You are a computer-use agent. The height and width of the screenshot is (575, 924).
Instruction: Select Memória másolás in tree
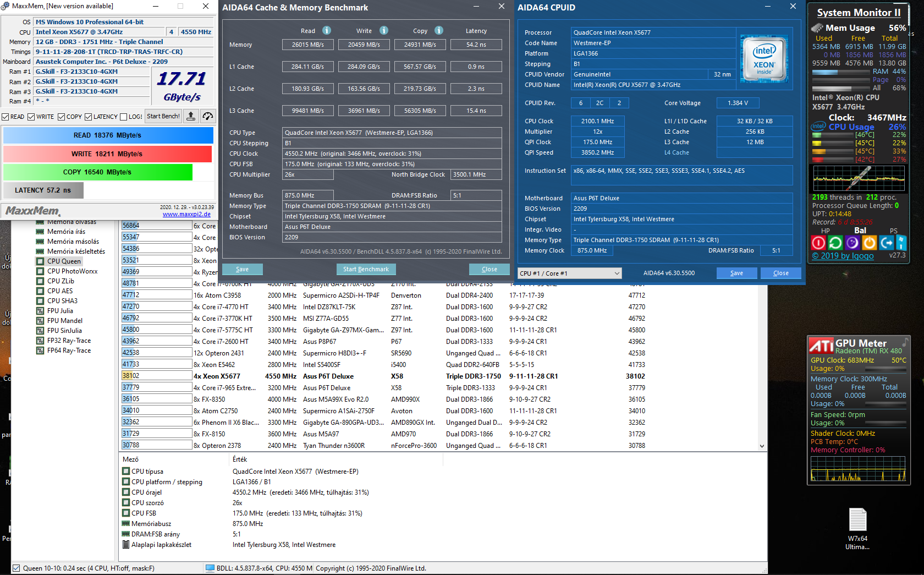pyautogui.click(x=73, y=242)
